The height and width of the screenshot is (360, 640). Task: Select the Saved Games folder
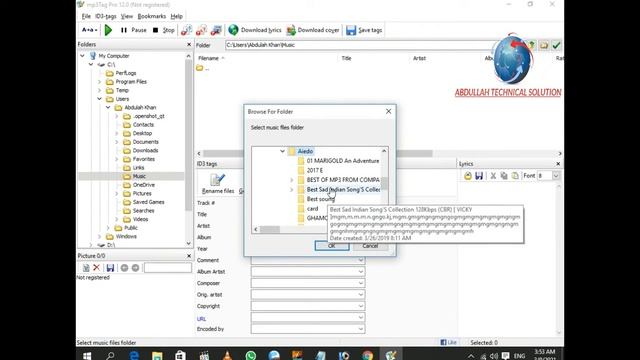pos(149,202)
